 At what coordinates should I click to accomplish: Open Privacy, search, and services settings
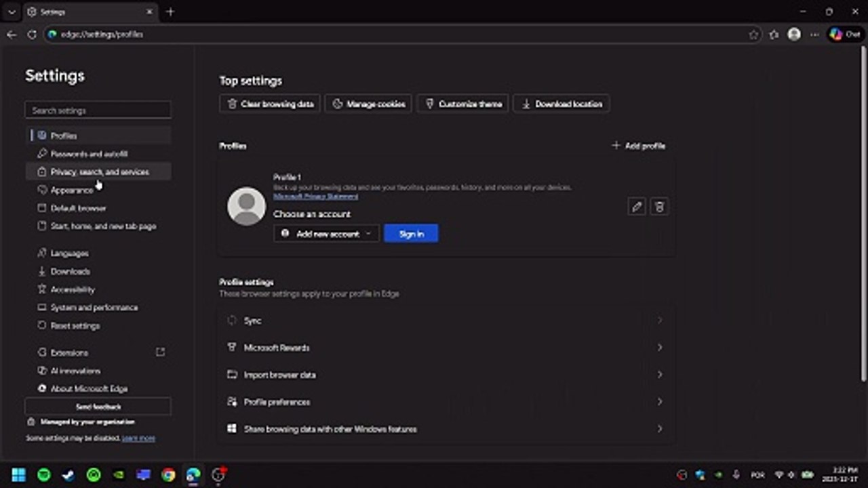click(x=98, y=172)
